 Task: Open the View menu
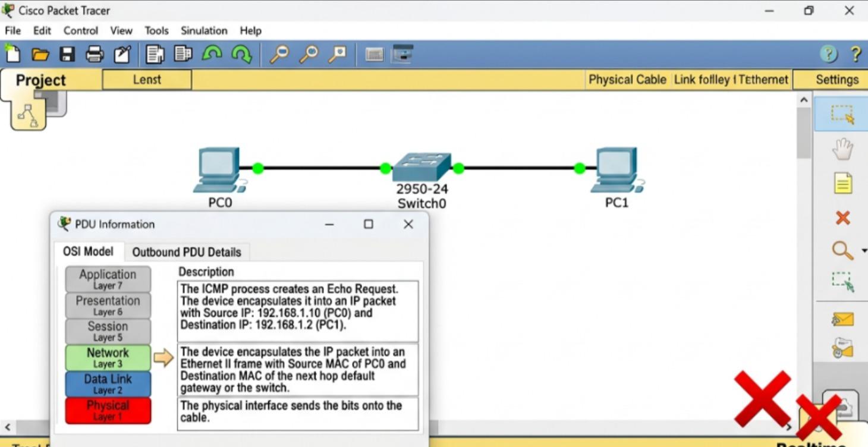[121, 31]
